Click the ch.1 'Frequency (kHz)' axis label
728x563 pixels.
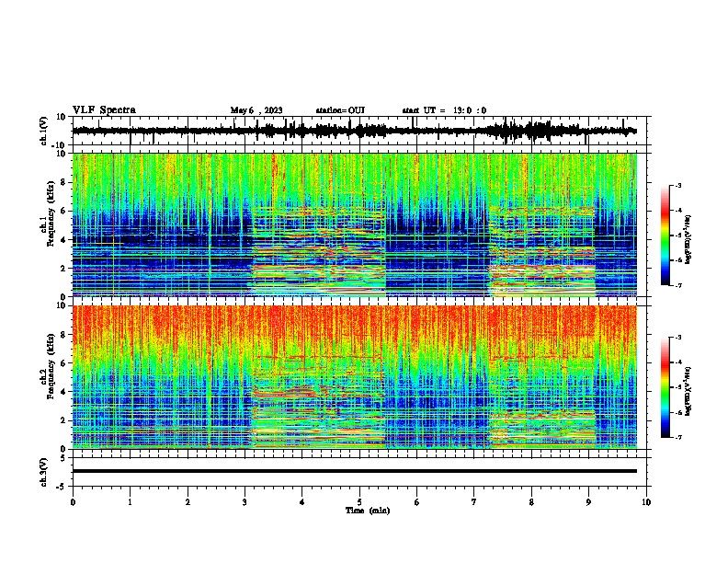pyautogui.click(x=51, y=214)
